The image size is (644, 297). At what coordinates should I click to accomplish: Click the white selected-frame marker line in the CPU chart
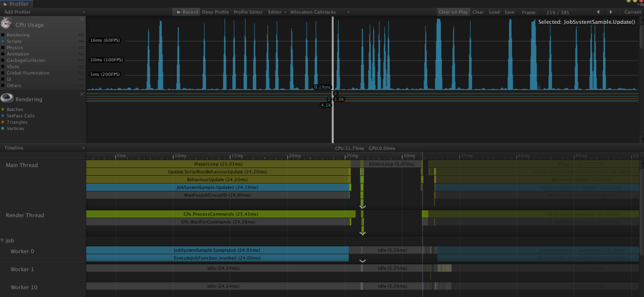tap(333, 54)
